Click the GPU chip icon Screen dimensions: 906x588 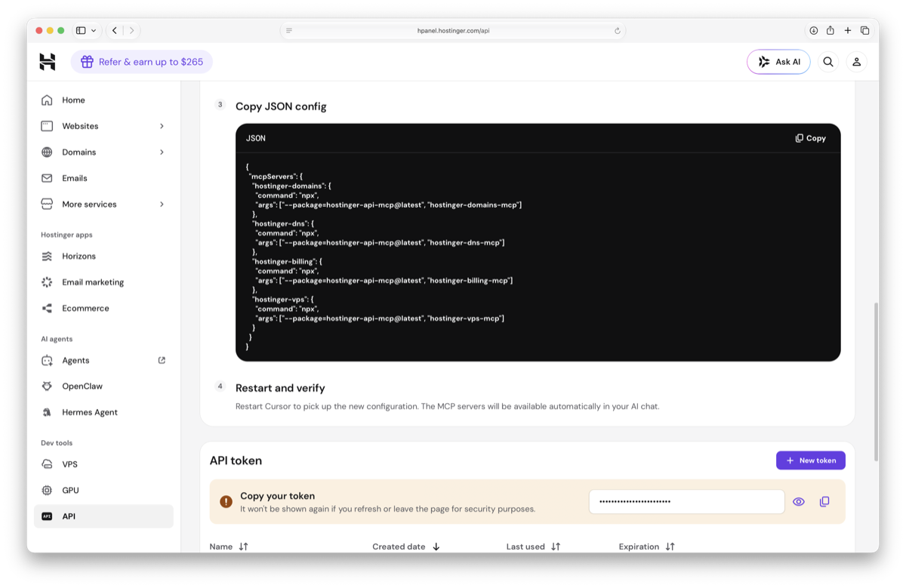pyautogui.click(x=47, y=490)
